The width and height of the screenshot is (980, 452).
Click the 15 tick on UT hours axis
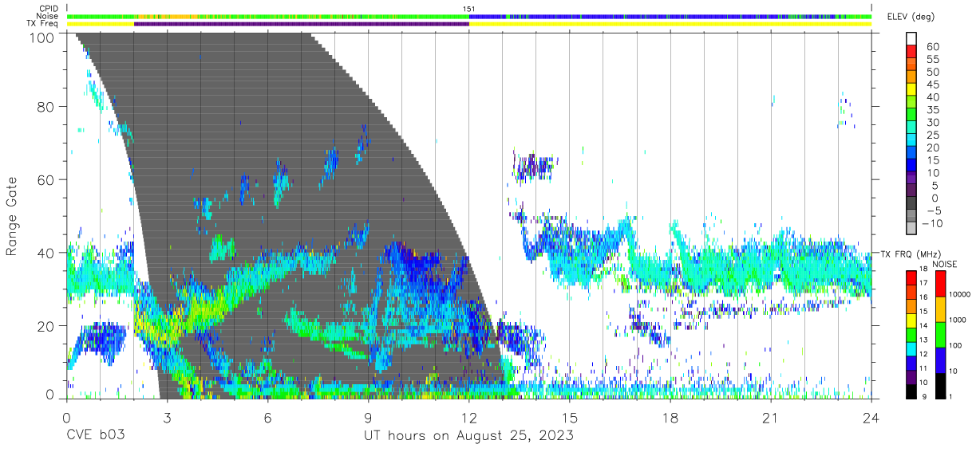pos(570,417)
